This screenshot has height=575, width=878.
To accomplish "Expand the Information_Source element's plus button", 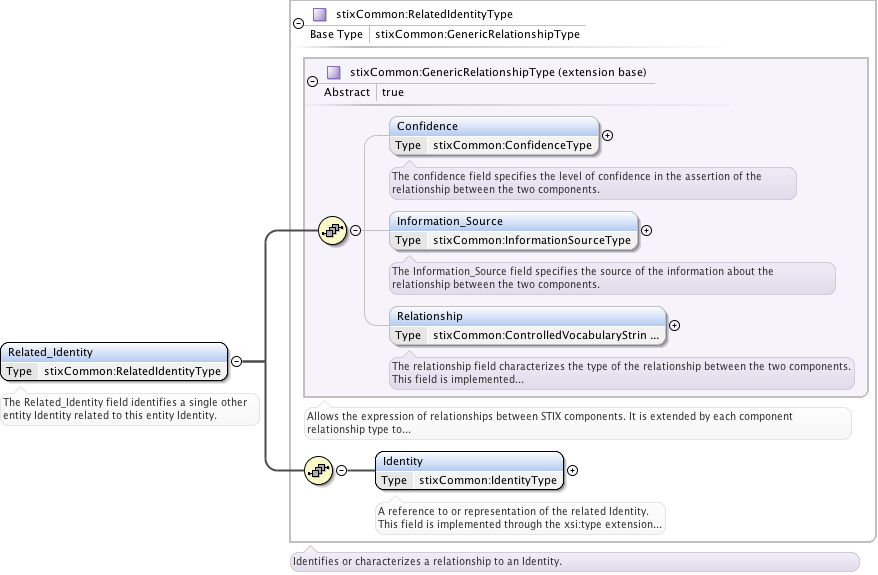I will [x=646, y=230].
